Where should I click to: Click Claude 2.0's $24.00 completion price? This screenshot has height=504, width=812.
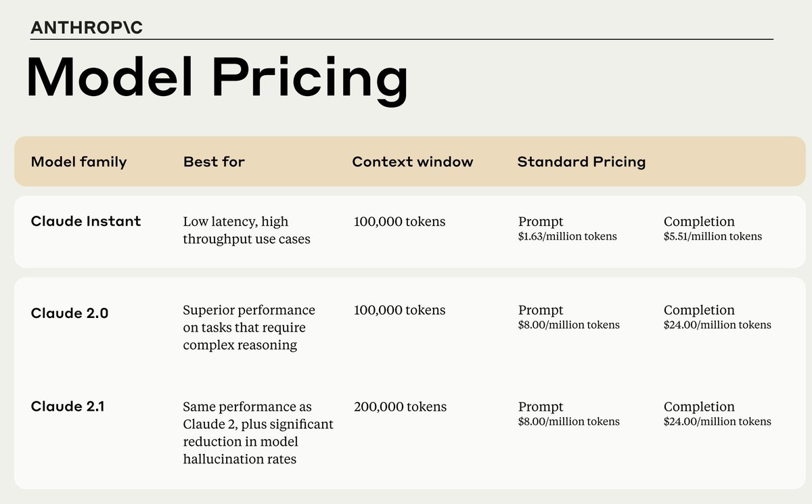(717, 325)
